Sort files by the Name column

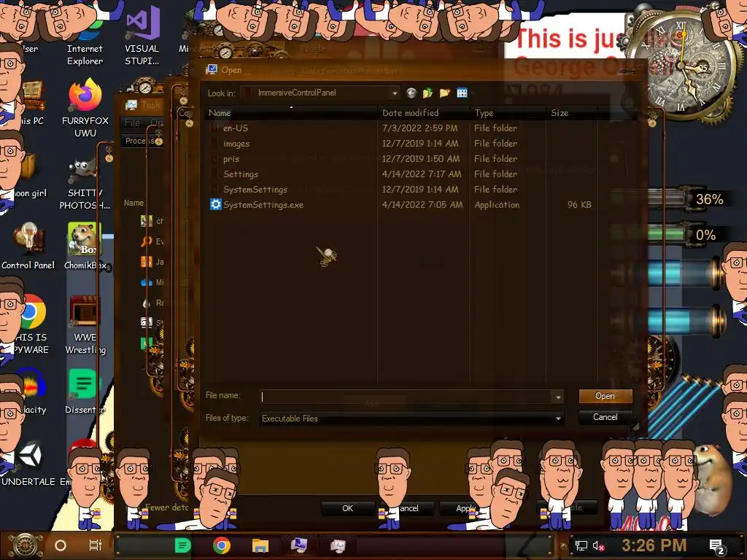tap(292, 113)
